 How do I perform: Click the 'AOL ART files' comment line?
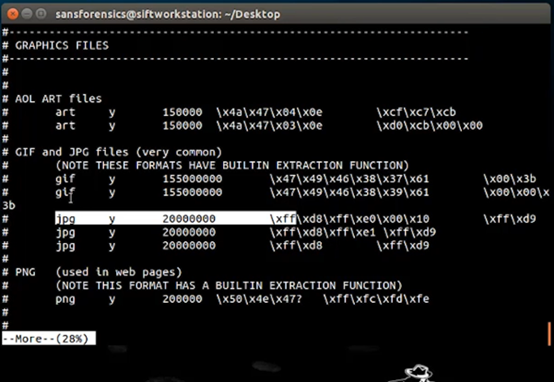tap(58, 99)
